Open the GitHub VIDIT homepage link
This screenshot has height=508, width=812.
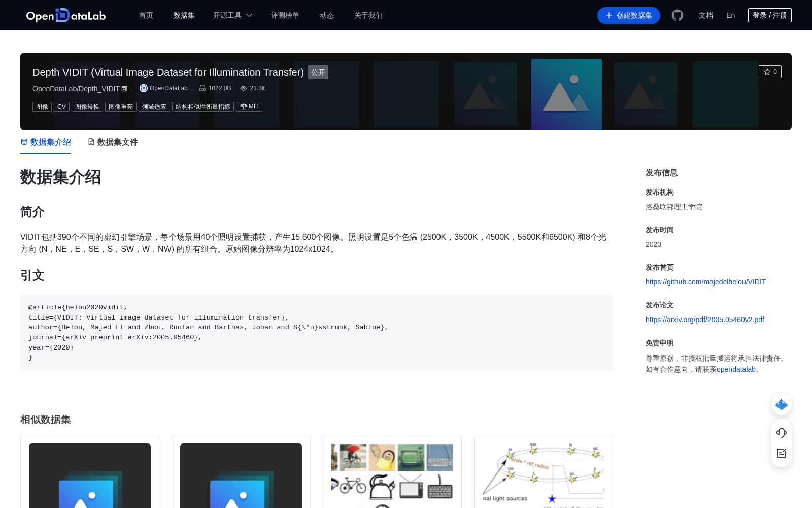705,282
